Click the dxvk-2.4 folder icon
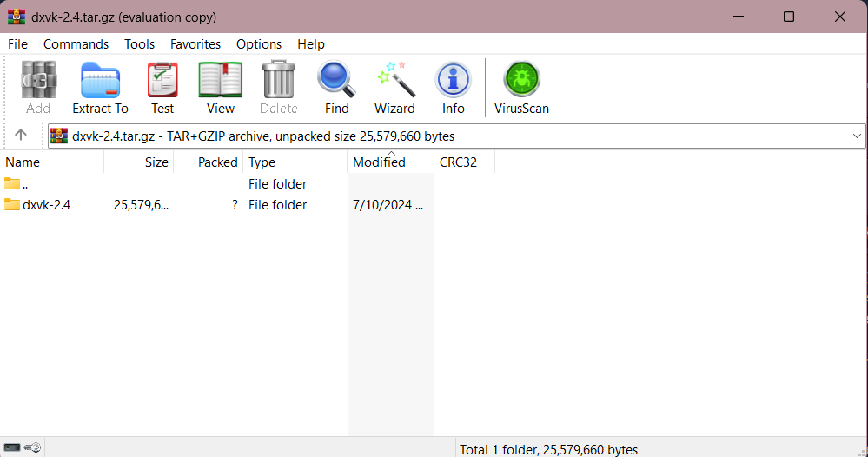This screenshot has height=457, width=868. (11, 204)
